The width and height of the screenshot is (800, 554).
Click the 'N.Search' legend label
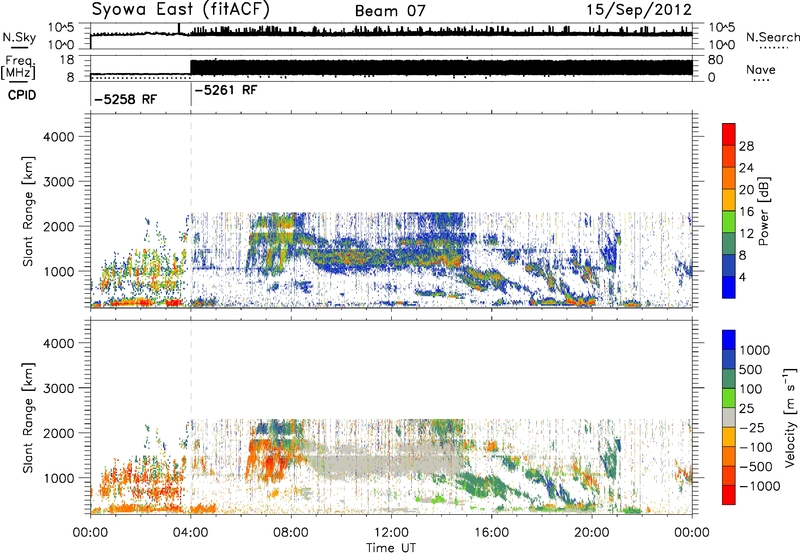[772, 37]
